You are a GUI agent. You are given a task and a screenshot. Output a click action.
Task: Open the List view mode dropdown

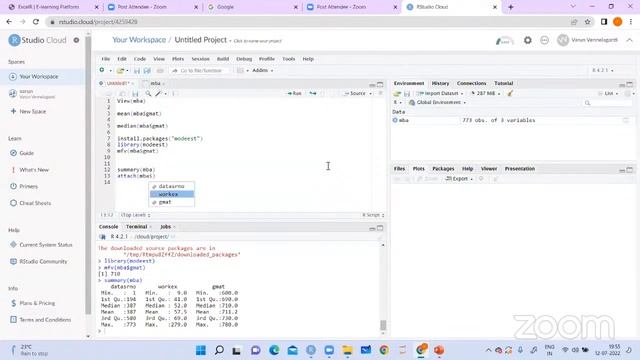(x=609, y=93)
